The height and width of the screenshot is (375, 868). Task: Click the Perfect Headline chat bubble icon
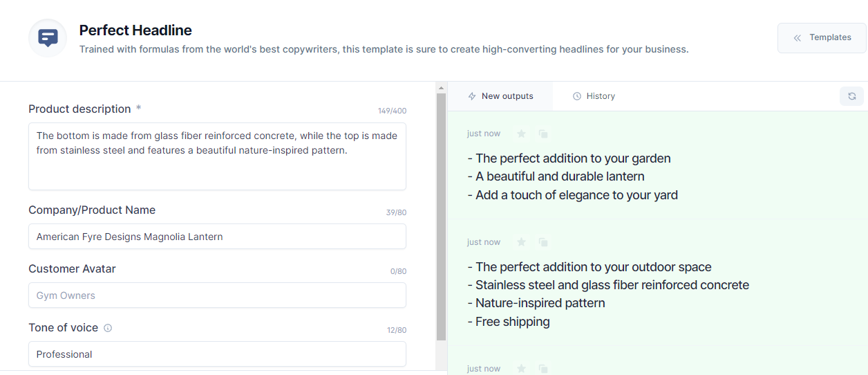pyautogui.click(x=48, y=38)
